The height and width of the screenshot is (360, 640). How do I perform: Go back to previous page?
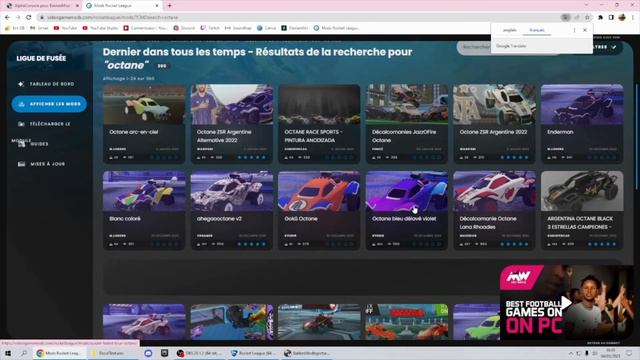pos(7,18)
